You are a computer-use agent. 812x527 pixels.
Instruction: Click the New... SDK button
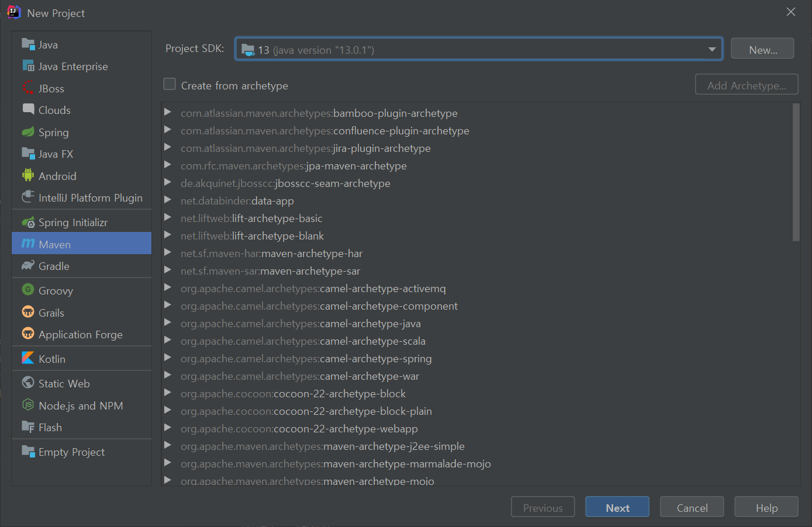tap(762, 49)
